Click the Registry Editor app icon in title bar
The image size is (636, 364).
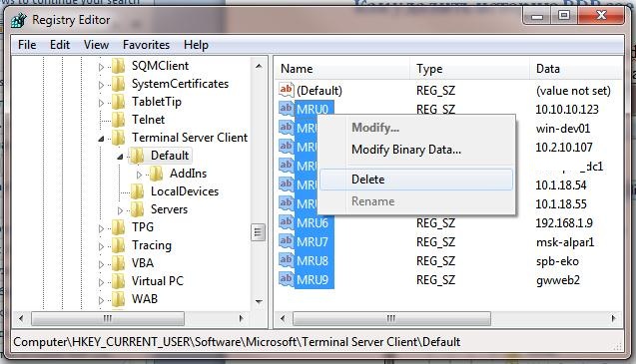click(x=19, y=20)
